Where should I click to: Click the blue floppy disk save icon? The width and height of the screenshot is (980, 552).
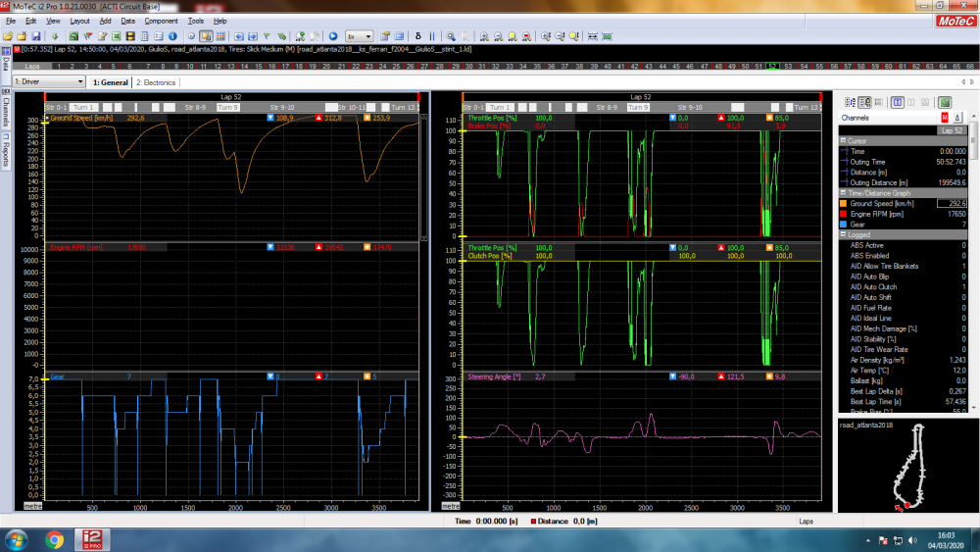tap(36, 36)
